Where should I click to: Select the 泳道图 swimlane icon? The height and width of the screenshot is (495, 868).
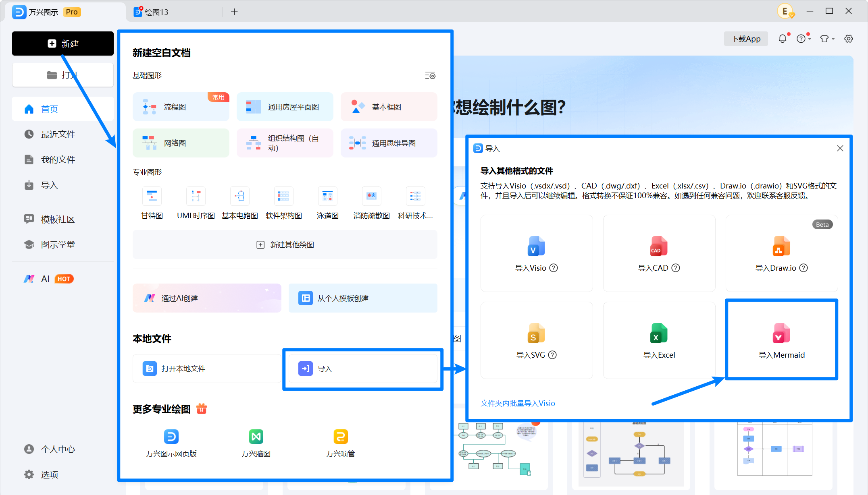(328, 196)
